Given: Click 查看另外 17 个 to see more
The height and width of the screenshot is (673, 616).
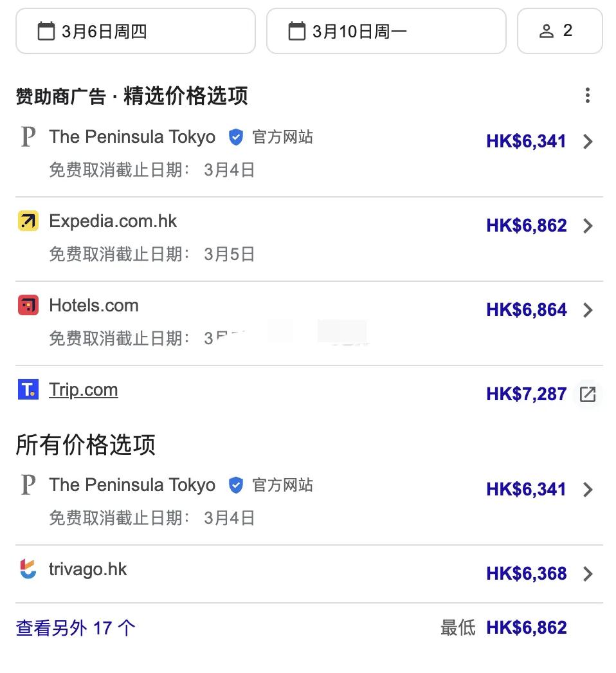Looking at the screenshot, I should click(x=75, y=628).
